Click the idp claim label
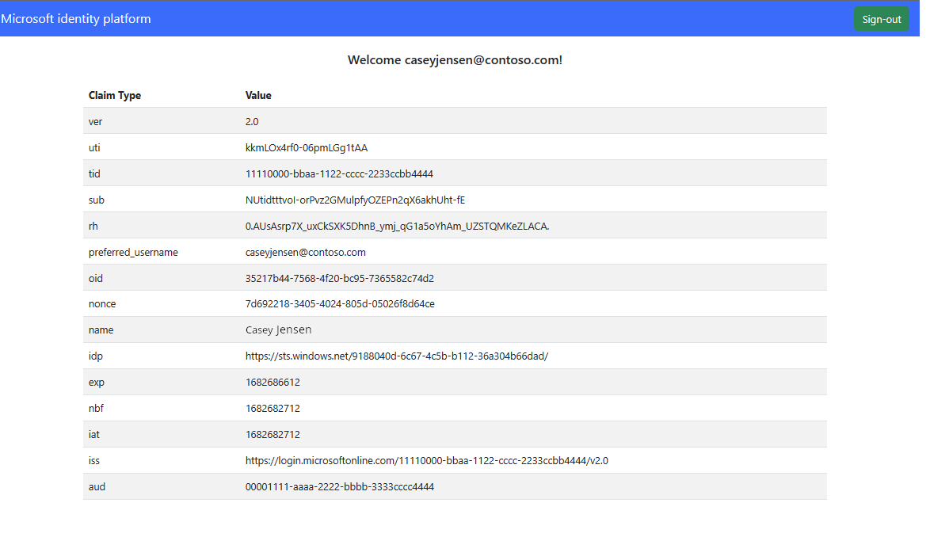Screen dimensions: 930x560 96,356
